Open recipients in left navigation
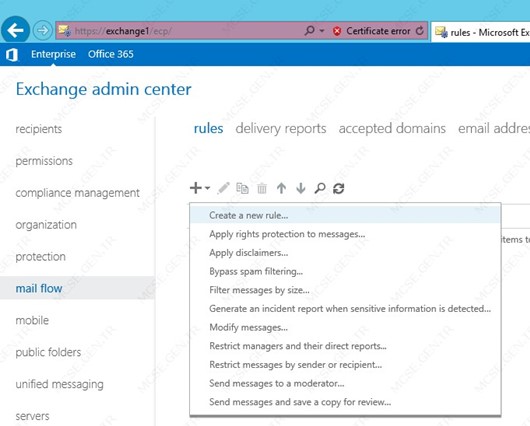The height and width of the screenshot is (426, 530). (x=39, y=129)
